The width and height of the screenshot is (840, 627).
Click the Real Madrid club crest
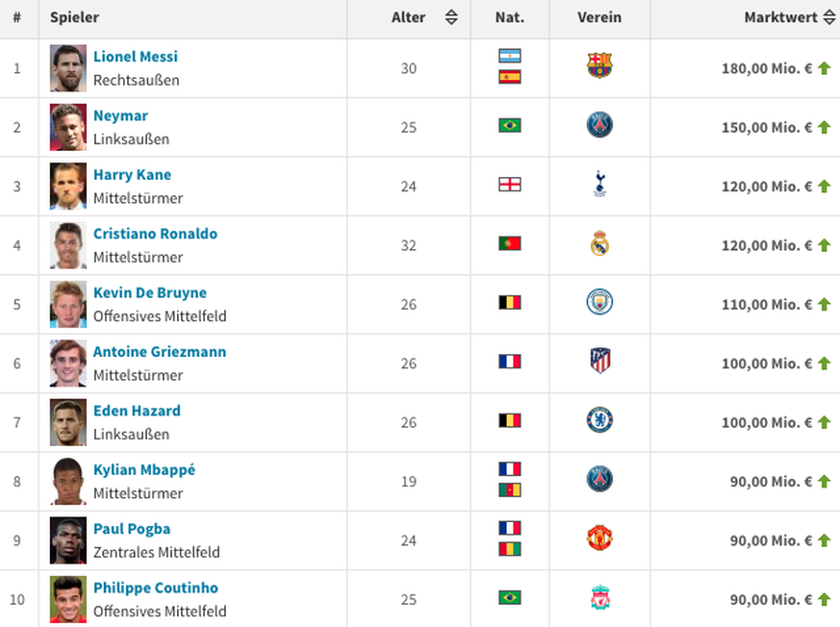[x=599, y=243]
